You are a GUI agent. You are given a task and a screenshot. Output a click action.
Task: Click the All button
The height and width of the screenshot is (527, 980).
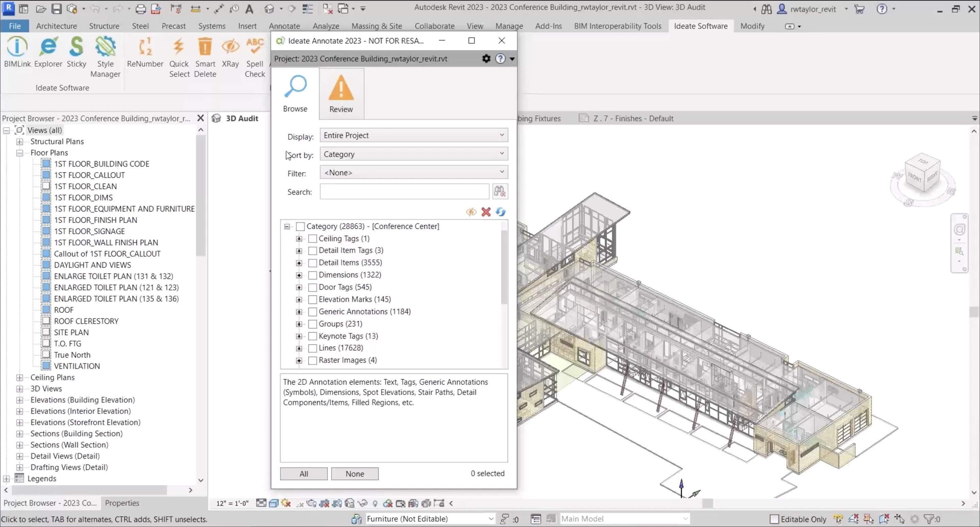(304, 474)
